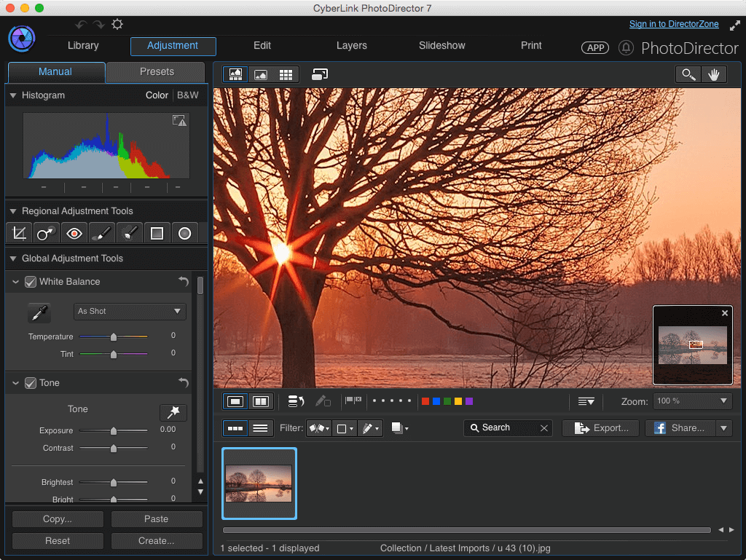746x560 pixels.
Task: Pick the White Balance eyedropper
Action: [x=39, y=312]
